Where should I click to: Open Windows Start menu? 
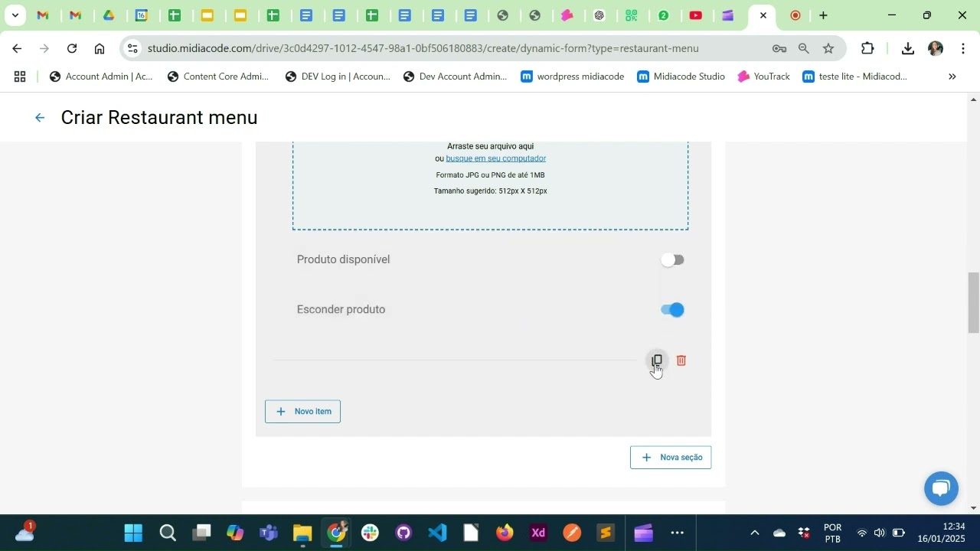pyautogui.click(x=133, y=533)
